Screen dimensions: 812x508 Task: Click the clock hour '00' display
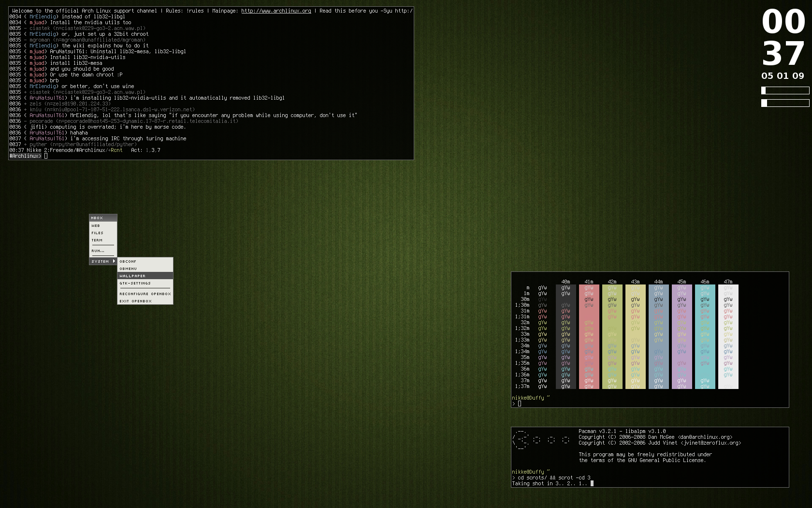coord(783,22)
